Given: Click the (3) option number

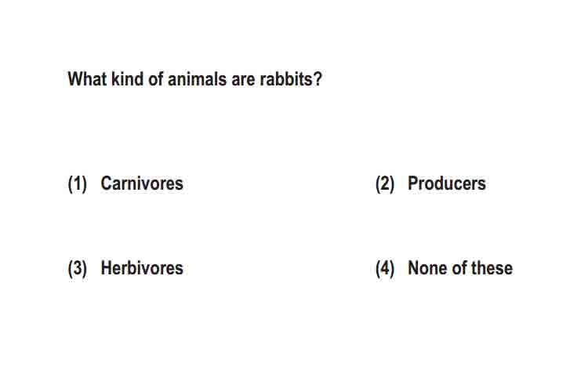Looking at the screenshot, I should pyautogui.click(x=78, y=269).
